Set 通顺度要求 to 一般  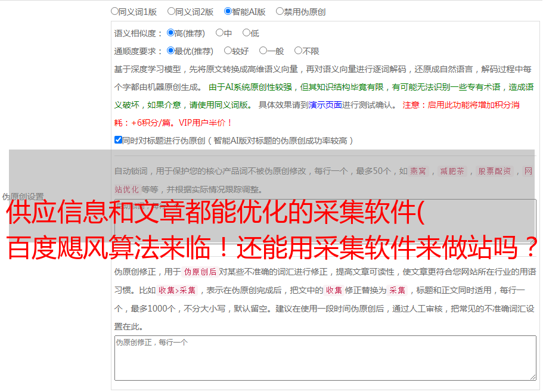click(263, 51)
